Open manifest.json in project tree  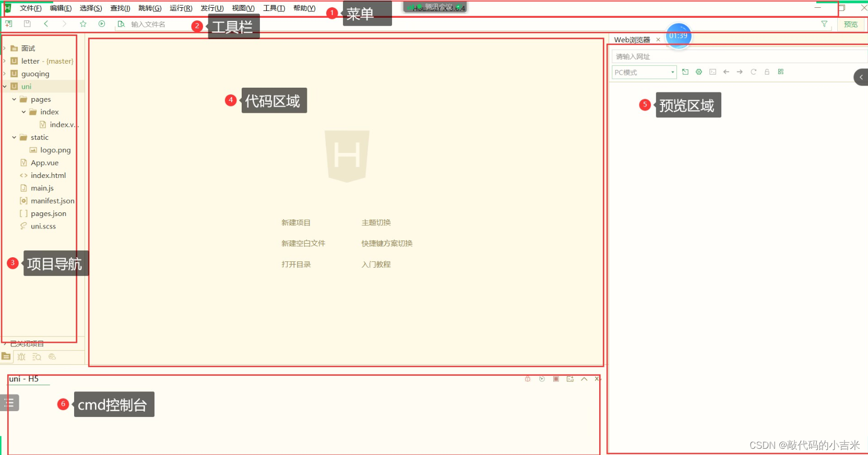pyautogui.click(x=52, y=201)
